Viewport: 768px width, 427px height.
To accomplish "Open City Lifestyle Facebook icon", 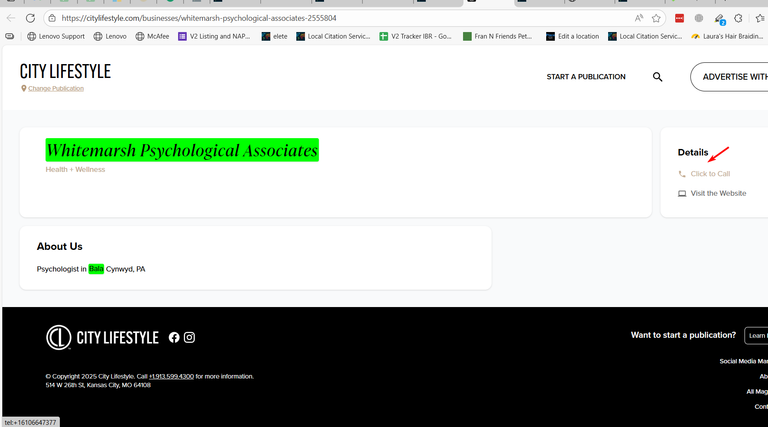I will [174, 337].
